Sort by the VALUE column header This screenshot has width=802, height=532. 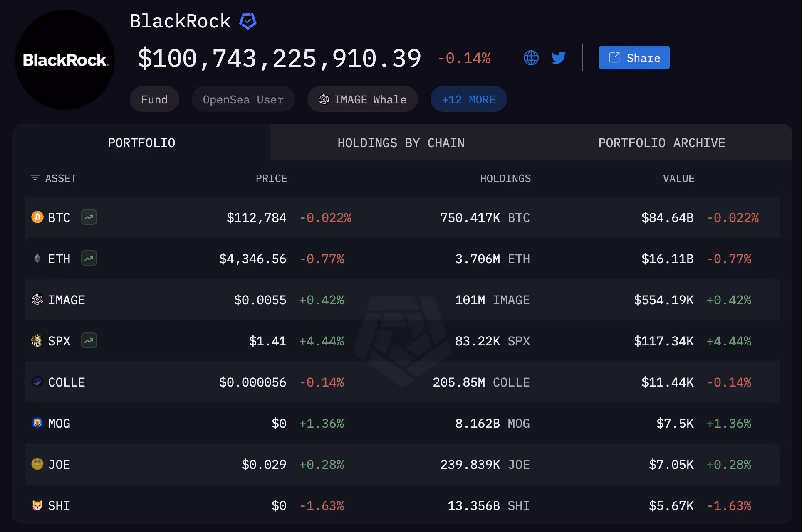pyautogui.click(x=678, y=179)
